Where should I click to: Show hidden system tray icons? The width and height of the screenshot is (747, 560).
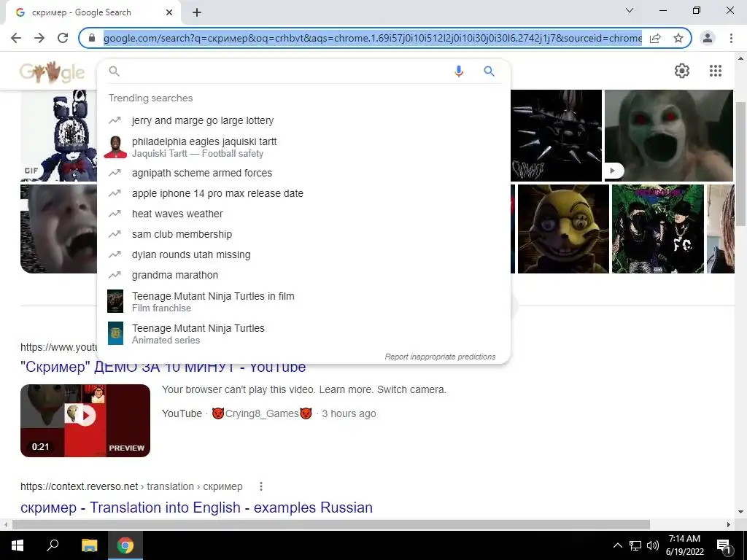(617, 545)
